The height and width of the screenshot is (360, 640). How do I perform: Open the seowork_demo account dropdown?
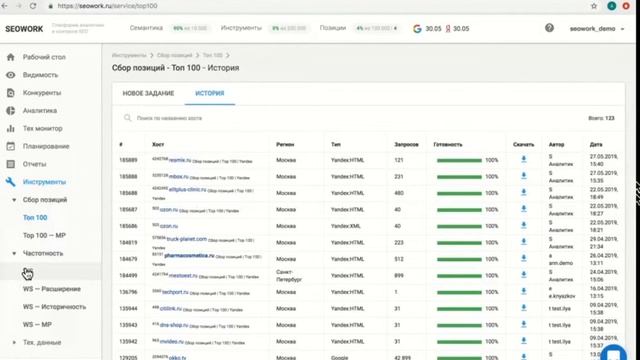(x=597, y=29)
